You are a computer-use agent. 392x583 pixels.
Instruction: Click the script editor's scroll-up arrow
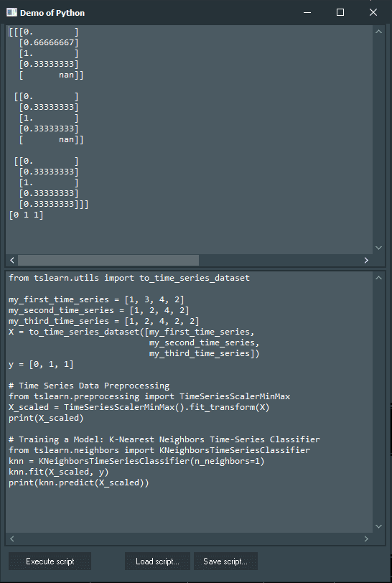[x=378, y=278]
